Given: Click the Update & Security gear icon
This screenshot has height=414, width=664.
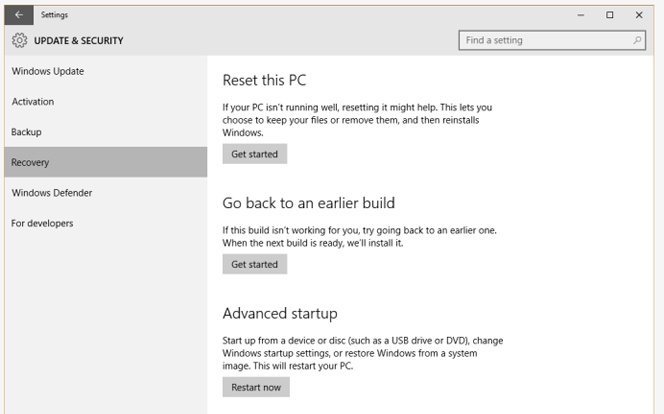Looking at the screenshot, I should (19, 40).
